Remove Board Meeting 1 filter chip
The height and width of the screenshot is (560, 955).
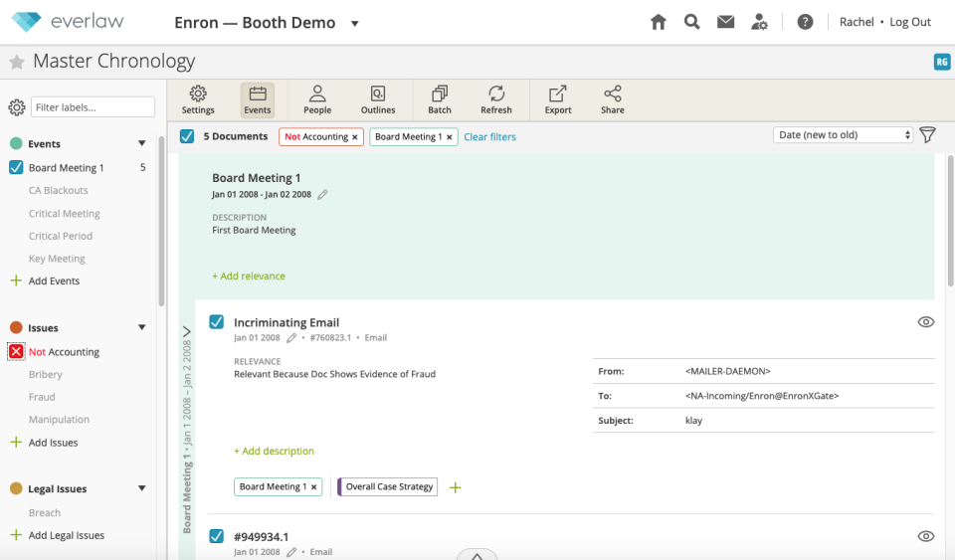coord(449,137)
